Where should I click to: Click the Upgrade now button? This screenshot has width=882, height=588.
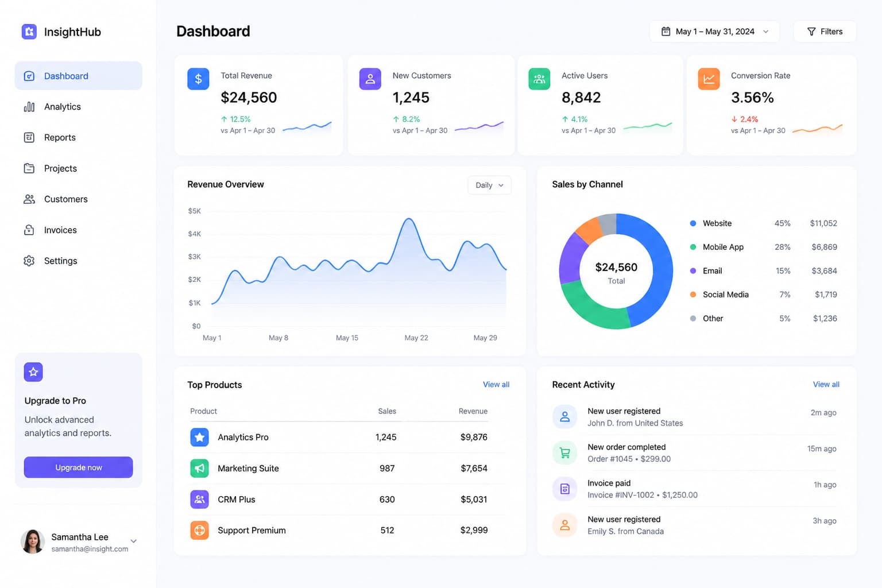pyautogui.click(x=78, y=467)
